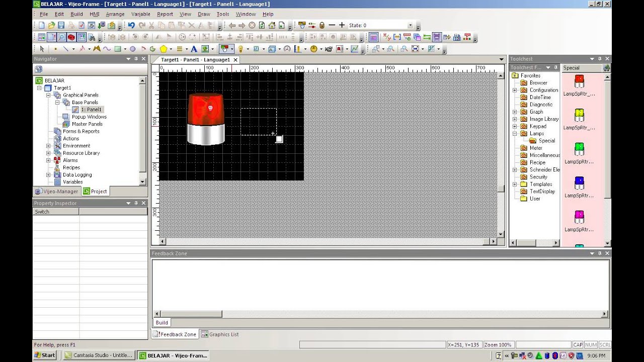Select the Trend Graph tool
The image size is (644, 362).
pos(354,49)
